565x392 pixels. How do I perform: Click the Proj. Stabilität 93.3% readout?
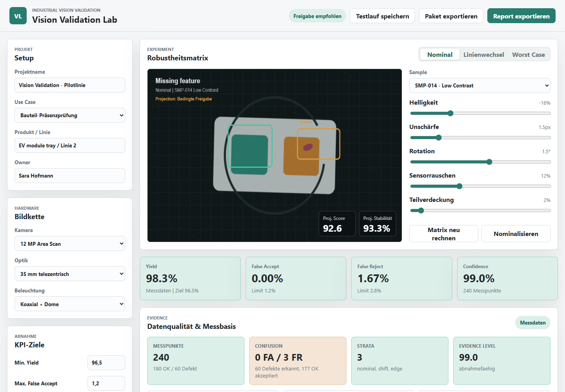point(377,223)
